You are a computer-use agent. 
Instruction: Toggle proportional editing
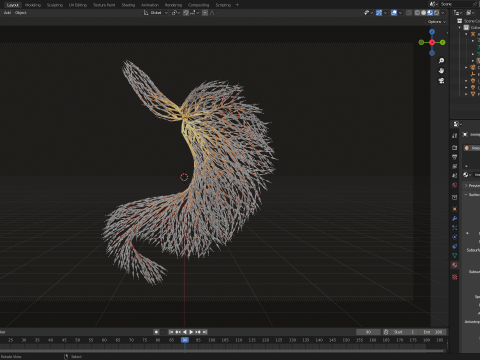pyautogui.click(x=205, y=13)
